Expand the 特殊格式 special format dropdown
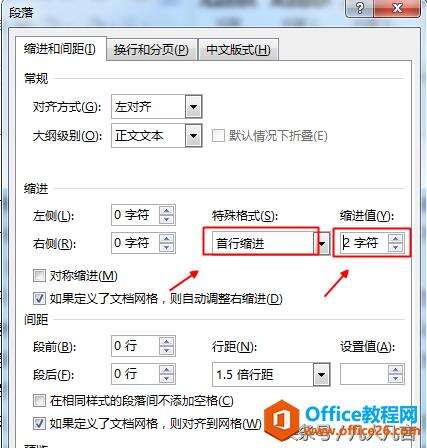 (x=322, y=244)
